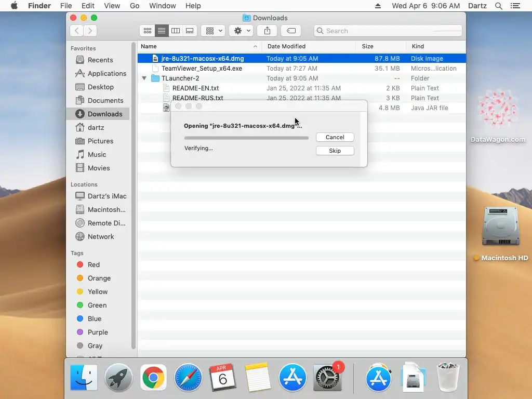Viewport: 532px width, 399px height.
Task: Select the jre-8u321-macosx-x64.dmg file row
Action: [302, 58]
